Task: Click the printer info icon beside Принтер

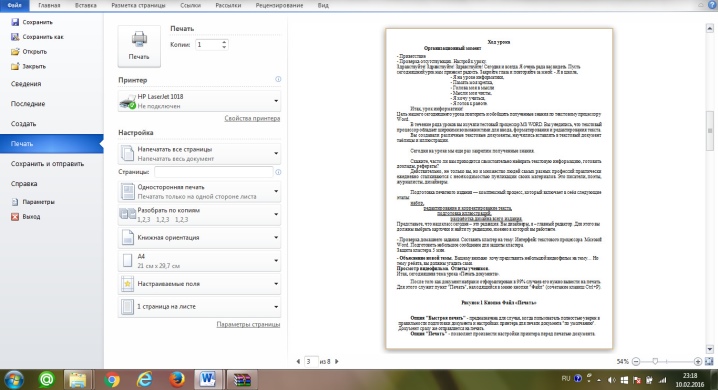Action: (278, 80)
